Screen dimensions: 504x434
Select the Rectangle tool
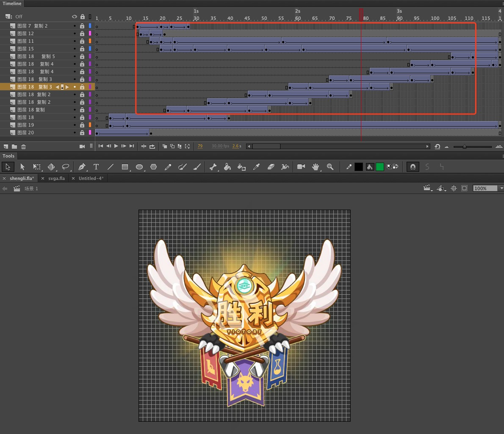point(125,167)
